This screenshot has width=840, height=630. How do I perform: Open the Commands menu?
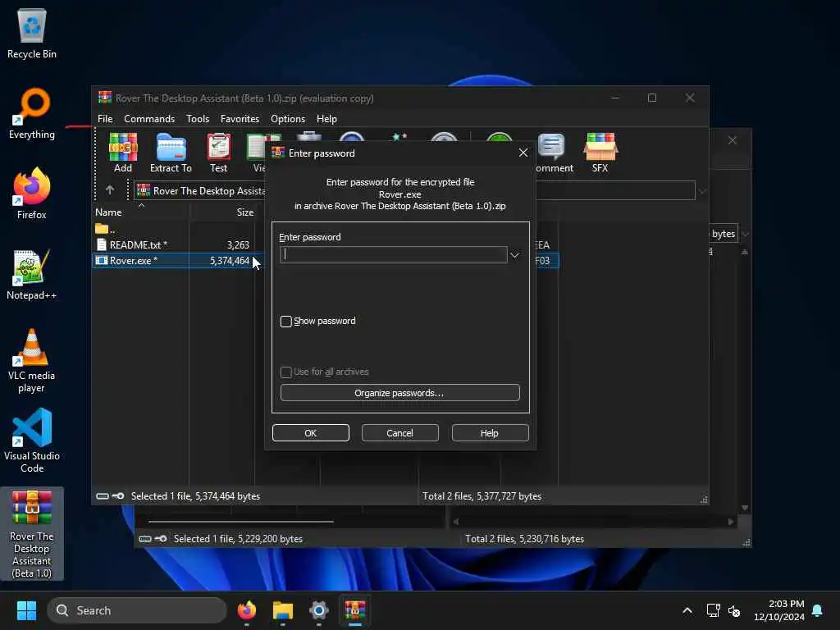click(149, 119)
